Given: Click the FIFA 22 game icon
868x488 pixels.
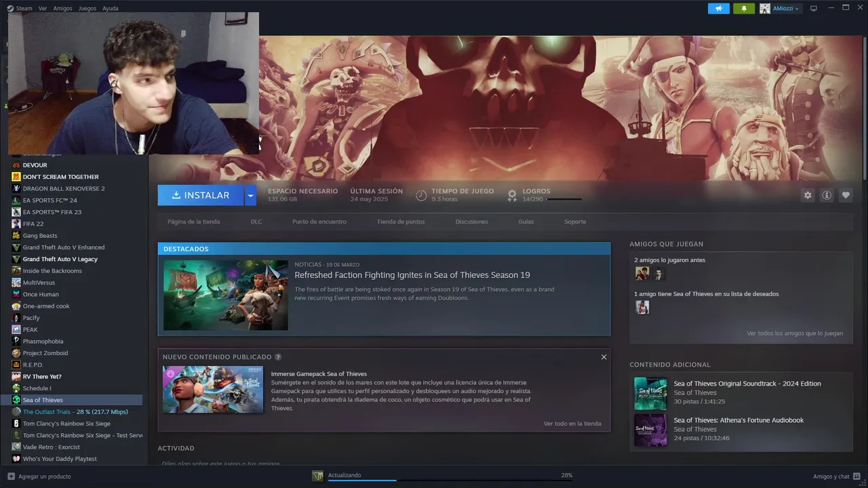Looking at the screenshot, I should pos(16,224).
